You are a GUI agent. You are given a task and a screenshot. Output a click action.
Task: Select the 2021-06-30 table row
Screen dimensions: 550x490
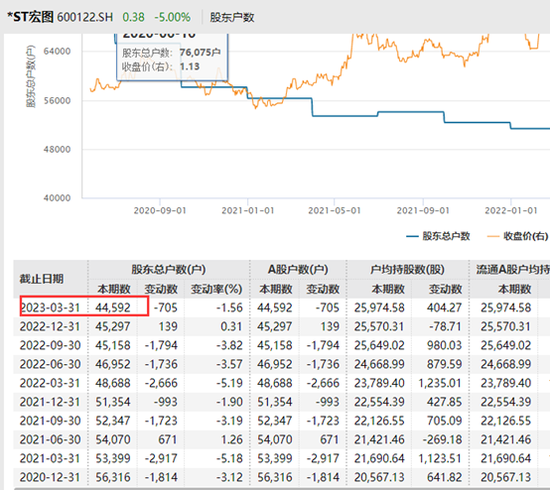point(282,439)
